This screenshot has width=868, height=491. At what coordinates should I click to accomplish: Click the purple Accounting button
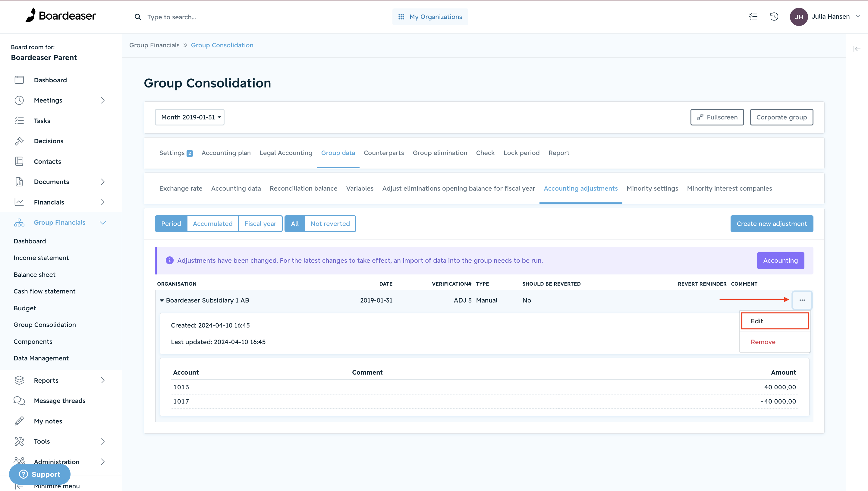click(780, 261)
